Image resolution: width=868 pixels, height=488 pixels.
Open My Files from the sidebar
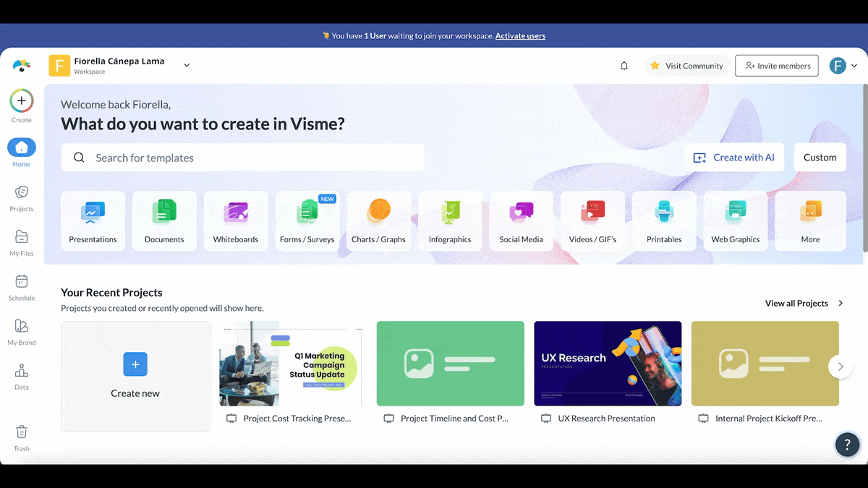coord(22,240)
